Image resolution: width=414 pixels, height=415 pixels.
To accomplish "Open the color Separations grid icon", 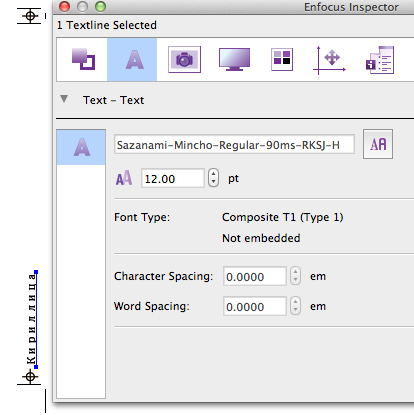I will click(282, 60).
